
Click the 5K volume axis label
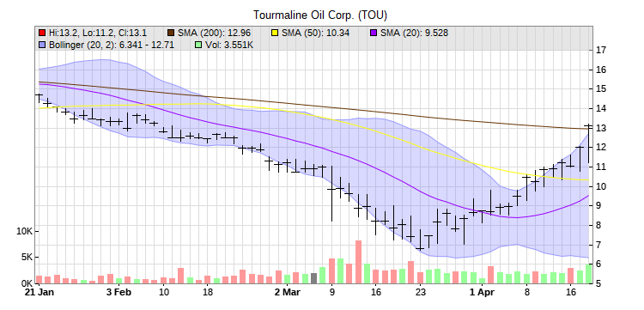coord(27,258)
